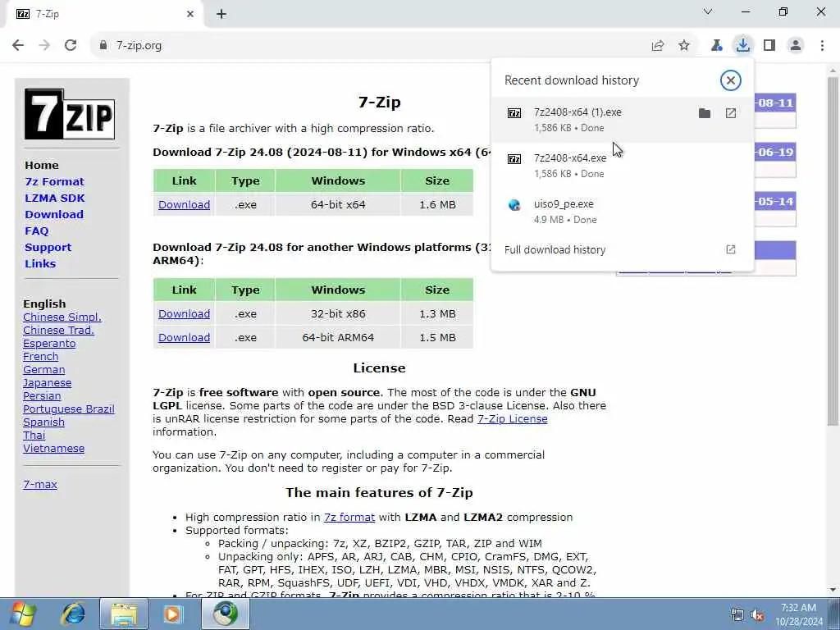840x630 pixels.
Task: Bookmark this page with the star icon
Action: pos(684,46)
